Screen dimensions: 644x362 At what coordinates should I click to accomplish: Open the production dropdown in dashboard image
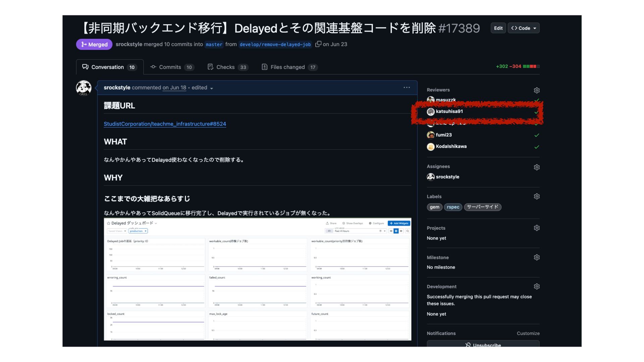[138, 231]
